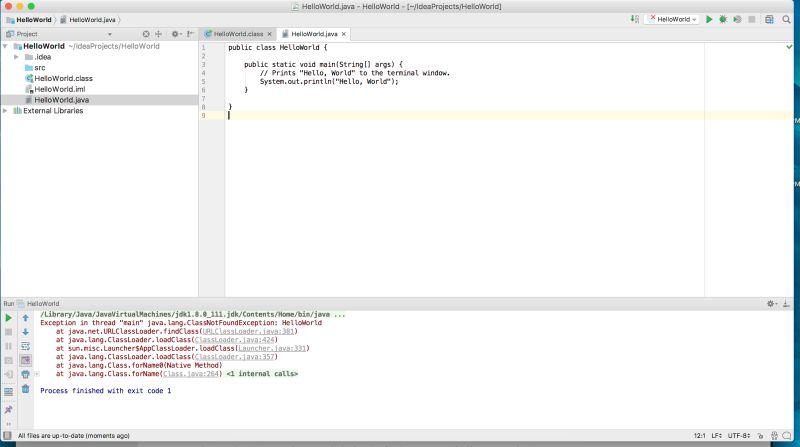Run HelloWorld with the top toolbar play button

click(709, 19)
